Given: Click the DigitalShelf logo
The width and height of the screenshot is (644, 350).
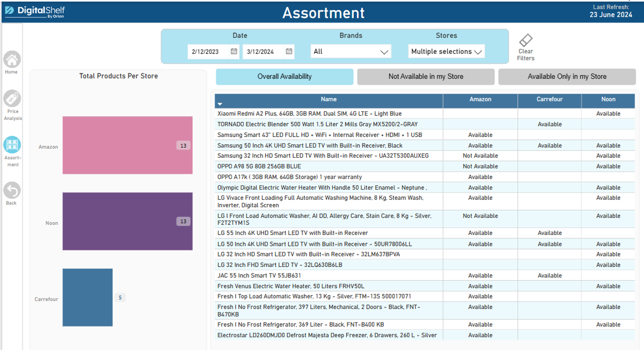Looking at the screenshot, I should point(35,12).
